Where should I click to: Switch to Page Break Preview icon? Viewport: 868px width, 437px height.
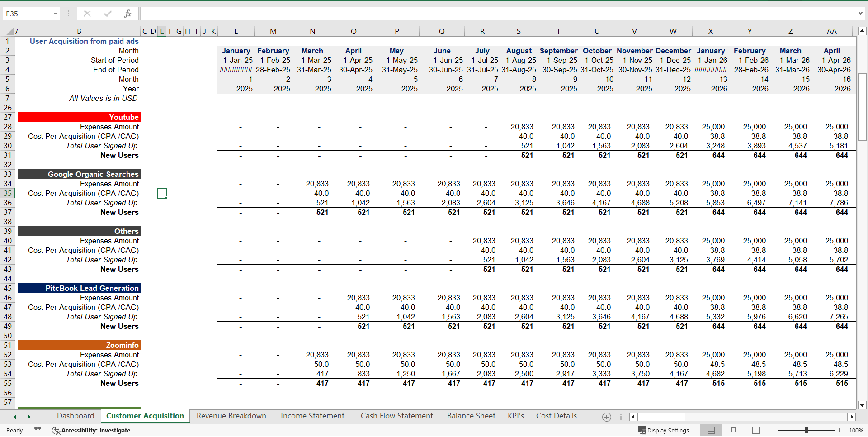(756, 430)
